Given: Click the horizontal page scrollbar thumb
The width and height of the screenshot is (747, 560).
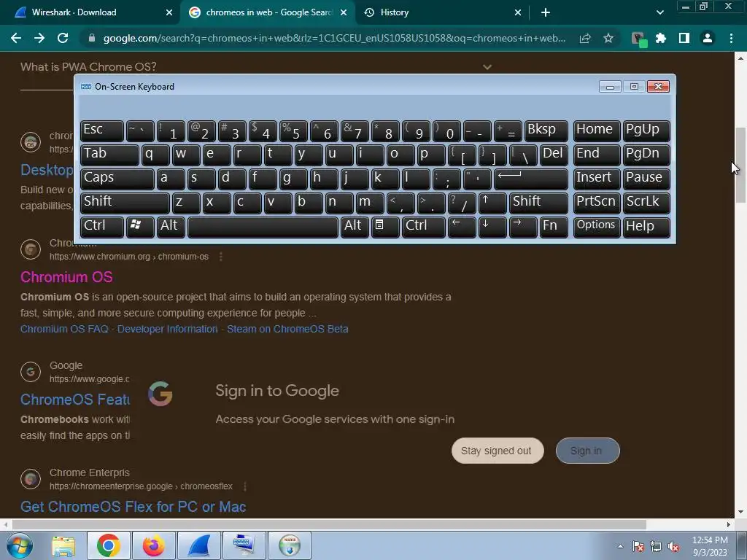Looking at the screenshot, I should pyautogui.click(x=329, y=524).
